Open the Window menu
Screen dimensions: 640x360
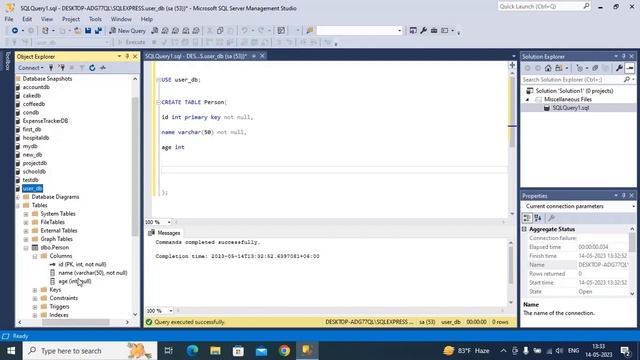pos(121,19)
